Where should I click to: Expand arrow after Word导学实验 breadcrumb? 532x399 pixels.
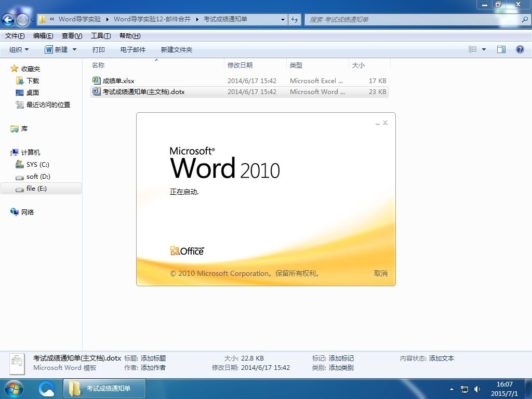[x=107, y=19]
